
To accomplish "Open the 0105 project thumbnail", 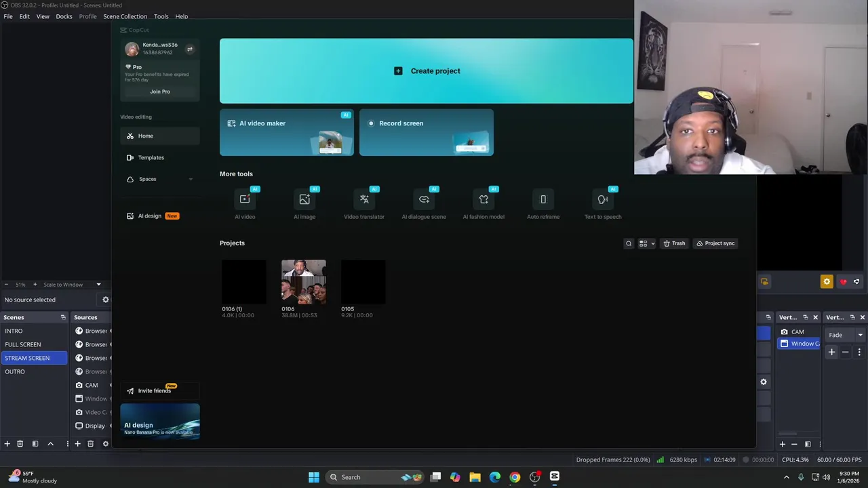I will (x=363, y=282).
